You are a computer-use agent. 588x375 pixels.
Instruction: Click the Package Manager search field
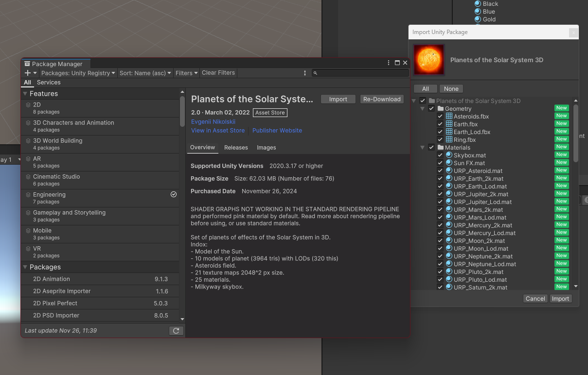point(360,73)
